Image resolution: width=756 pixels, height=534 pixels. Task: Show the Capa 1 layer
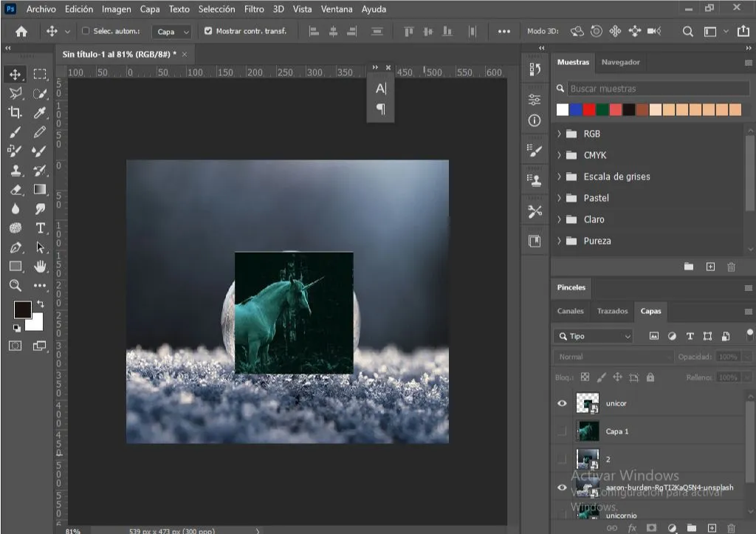pyautogui.click(x=562, y=431)
